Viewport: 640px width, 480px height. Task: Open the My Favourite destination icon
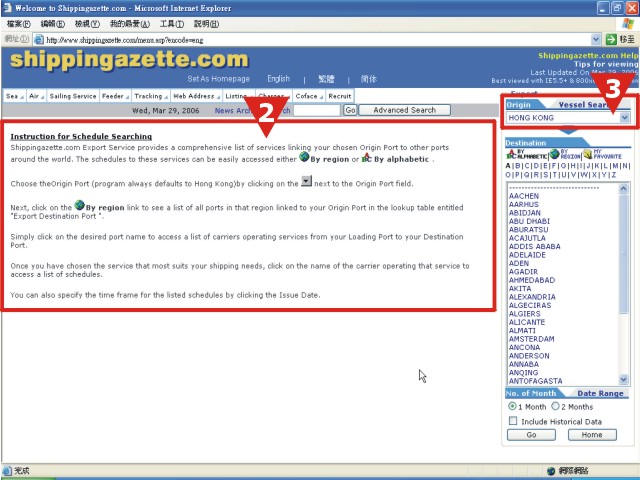point(602,154)
